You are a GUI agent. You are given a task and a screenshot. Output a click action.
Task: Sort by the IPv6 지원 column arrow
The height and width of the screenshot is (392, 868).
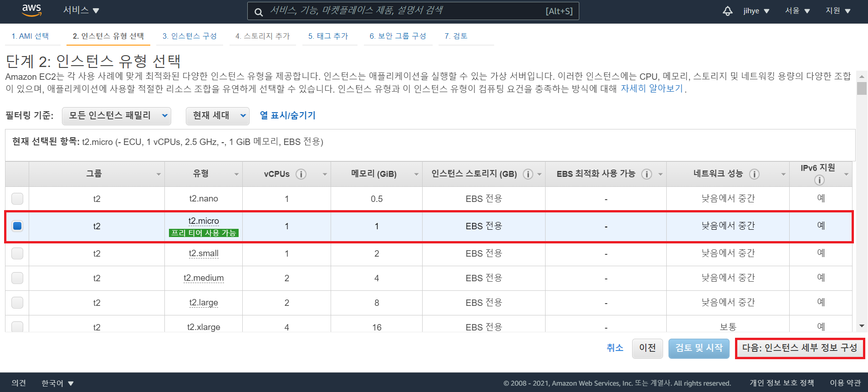[x=846, y=175]
